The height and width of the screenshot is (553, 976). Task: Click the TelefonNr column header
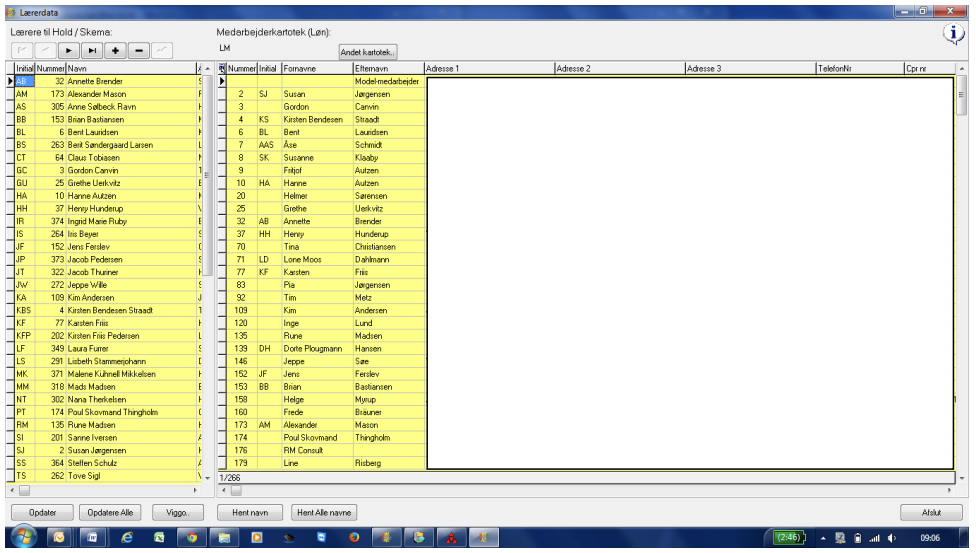coord(860,69)
